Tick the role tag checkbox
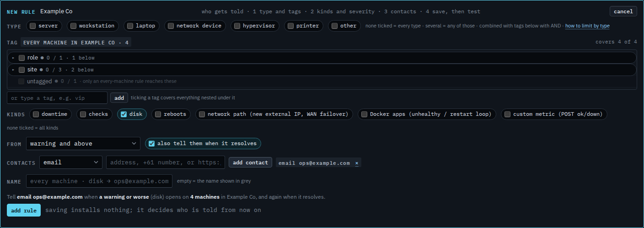 [21, 58]
